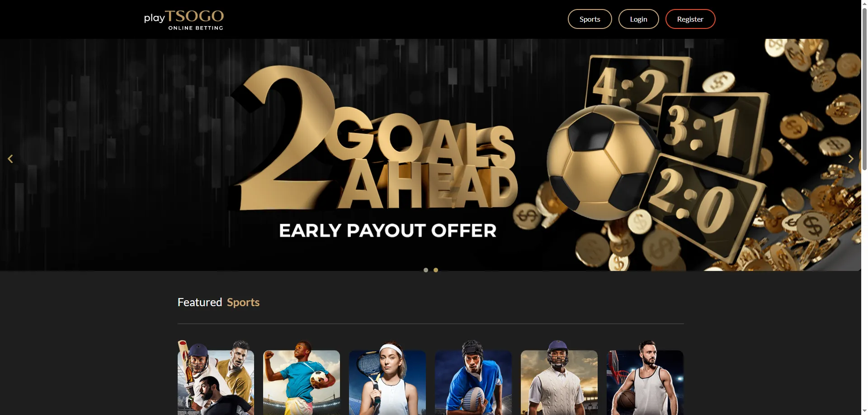The height and width of the screenshot is (415, 868).
Task: Open the Login button
Action: click(638, 19)
